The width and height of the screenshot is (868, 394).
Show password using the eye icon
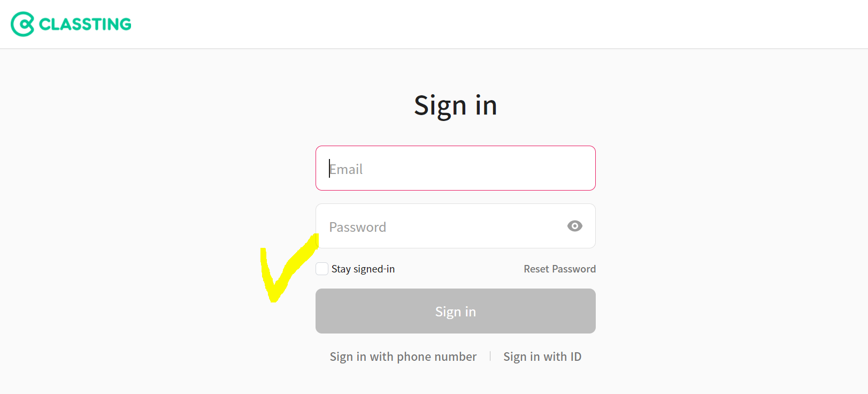575,226
